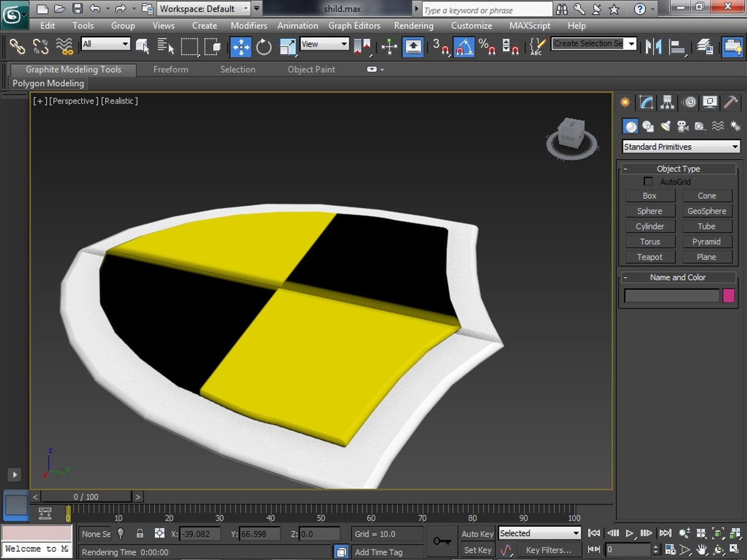Open the Key Filters dialog
747x560 pixels.
(548, 550)
